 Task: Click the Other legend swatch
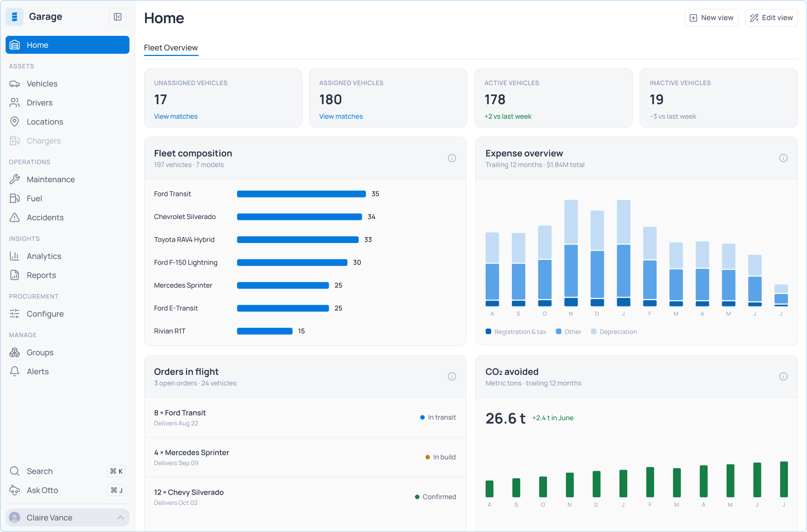[559, 332]
